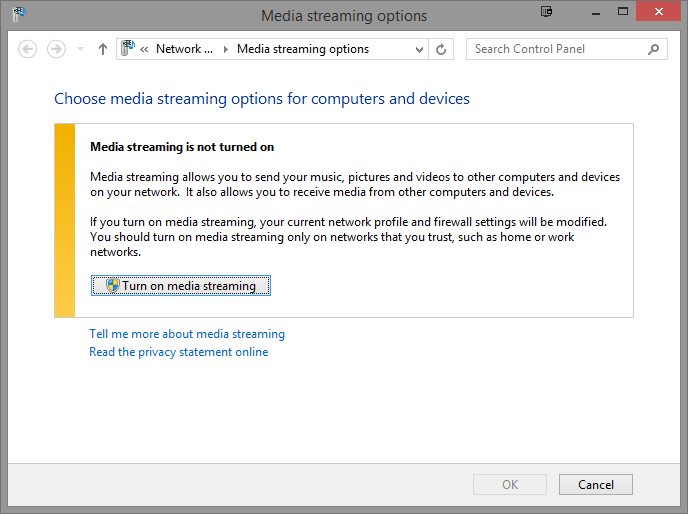Refresh the Media streaming options page
This screenshot has width=688, height=514.
pyautogui.click(x=443, y=49)
